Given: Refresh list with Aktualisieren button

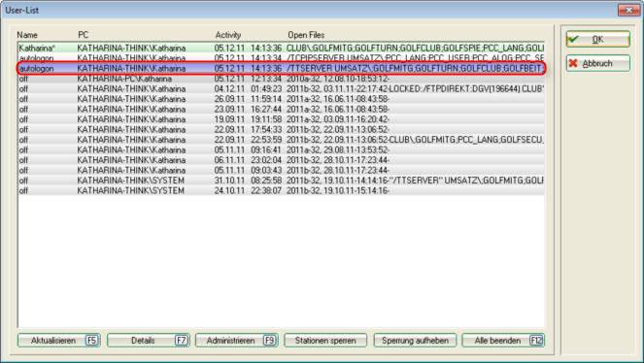Looking at the screenshot, I should tap(59, 341).
